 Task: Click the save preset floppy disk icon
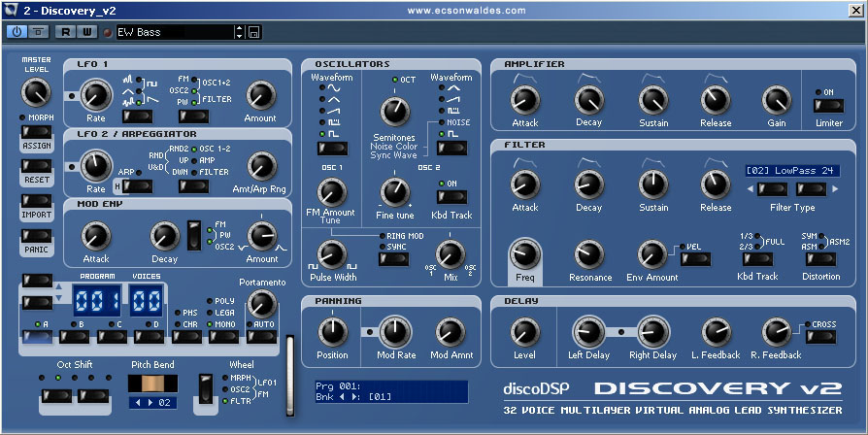tap(254, 32)
